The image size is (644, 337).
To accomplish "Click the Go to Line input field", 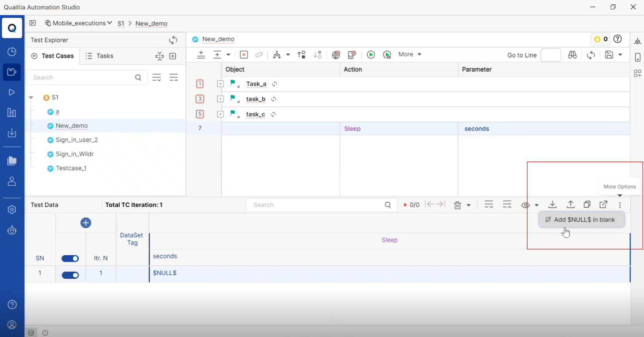I will pyautogui.click(x=551, y=55).
